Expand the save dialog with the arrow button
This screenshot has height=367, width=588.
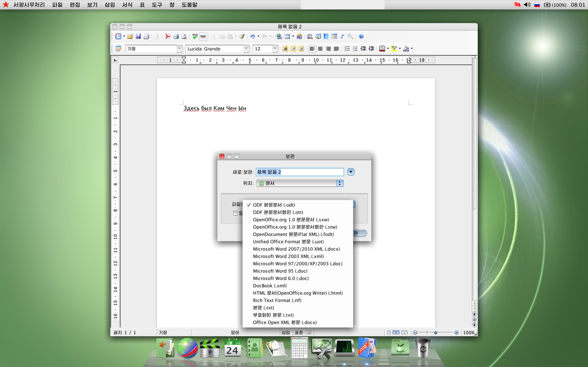click(351, 172)
